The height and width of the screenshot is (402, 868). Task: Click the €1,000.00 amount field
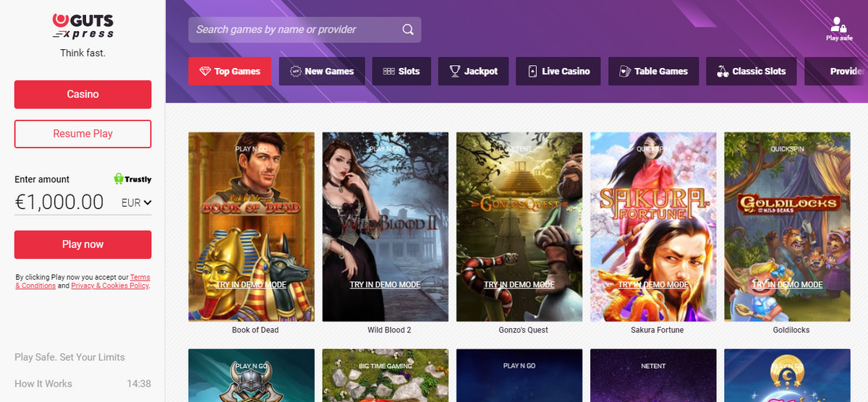[x=59, y=202]
